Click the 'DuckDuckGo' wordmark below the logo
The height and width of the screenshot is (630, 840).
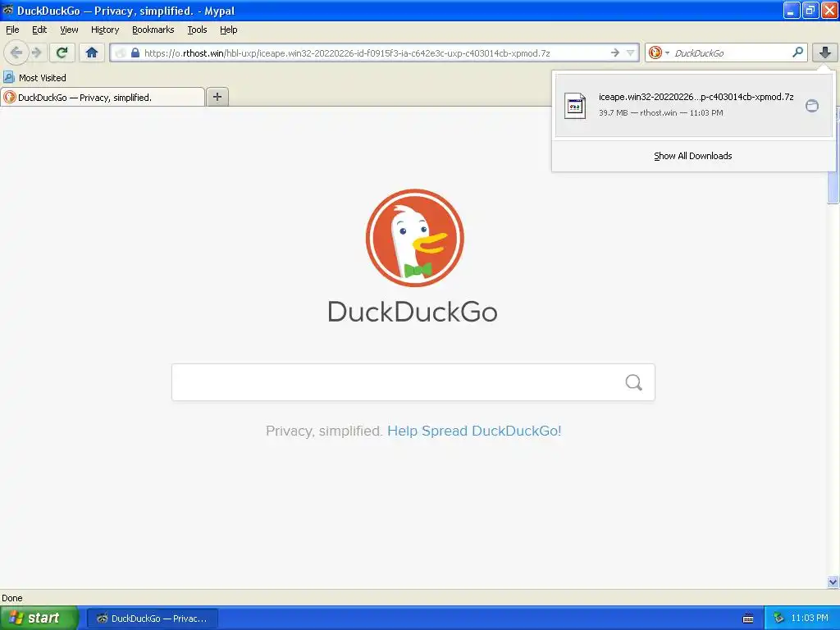413,312
